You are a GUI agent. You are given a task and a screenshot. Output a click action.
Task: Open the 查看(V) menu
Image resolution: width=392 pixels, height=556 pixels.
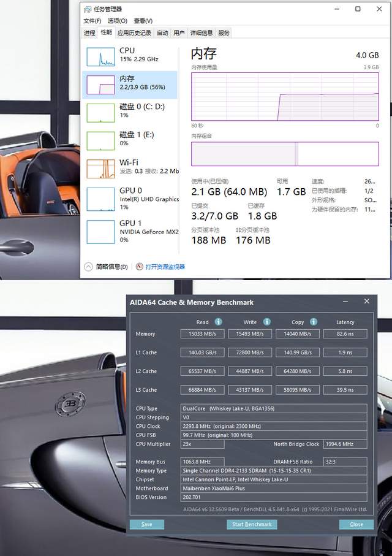pos(143,21)
